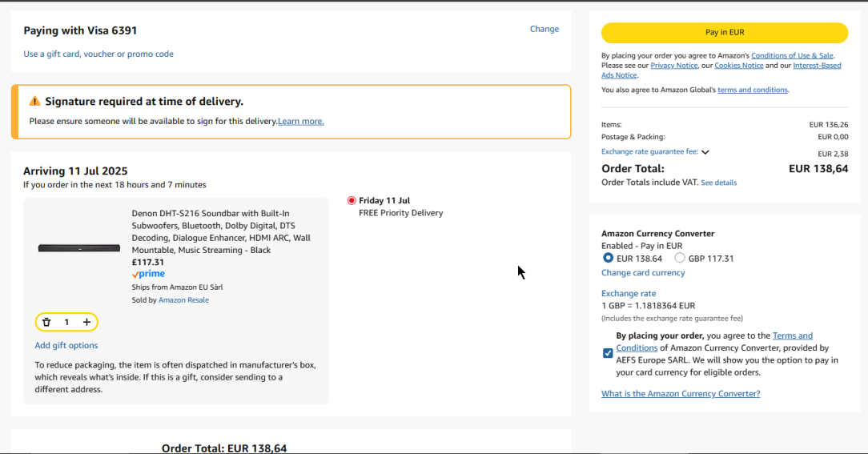Image resolution: width=868 pixels, height=454 pixels.
Task: Increase quantity with the plus icon
Action: point(87,322)
